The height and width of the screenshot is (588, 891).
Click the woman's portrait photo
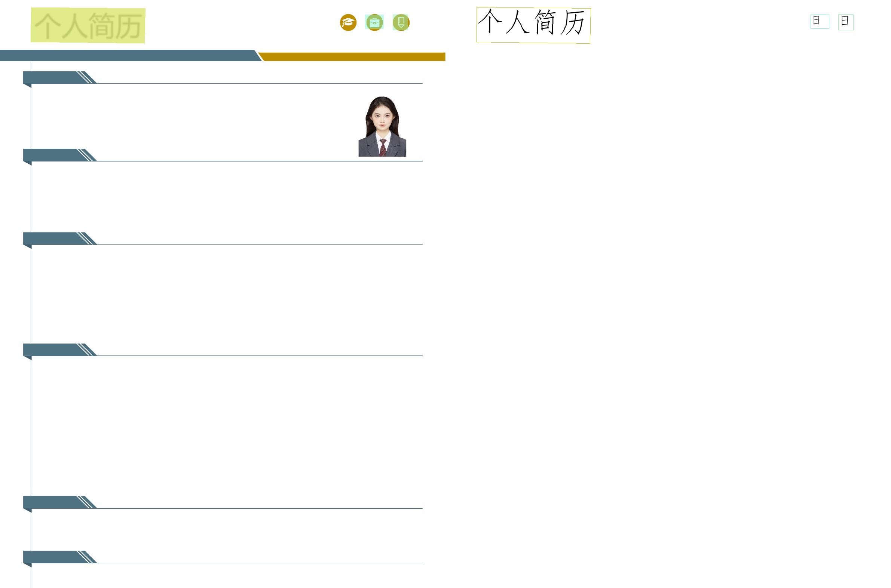coord(382,126)
